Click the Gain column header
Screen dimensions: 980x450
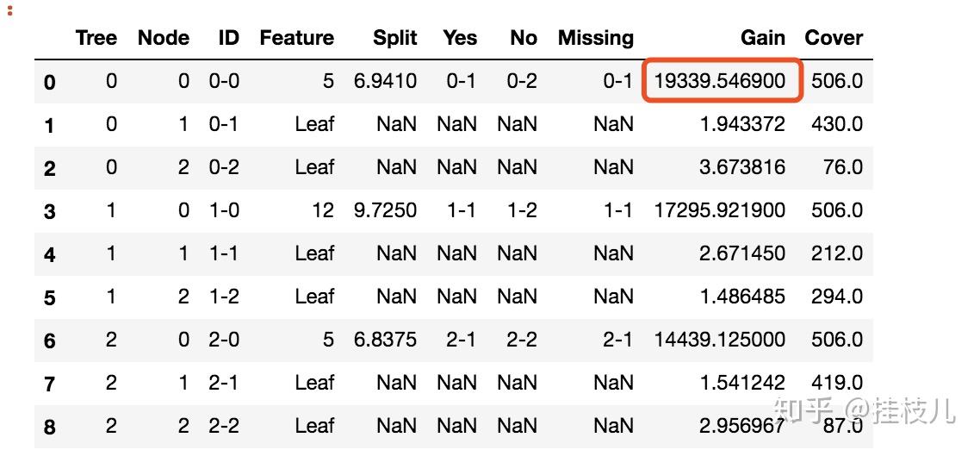(x=762, y=38)
